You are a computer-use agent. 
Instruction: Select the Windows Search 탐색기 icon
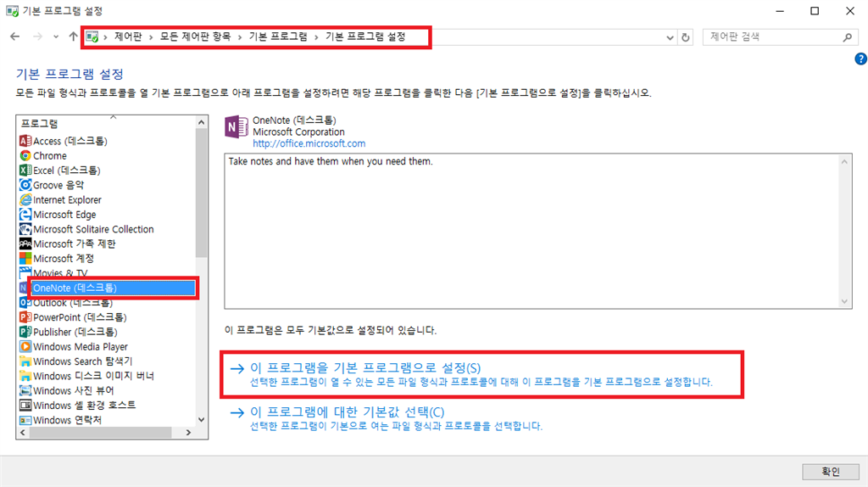(x=25, y=361)
